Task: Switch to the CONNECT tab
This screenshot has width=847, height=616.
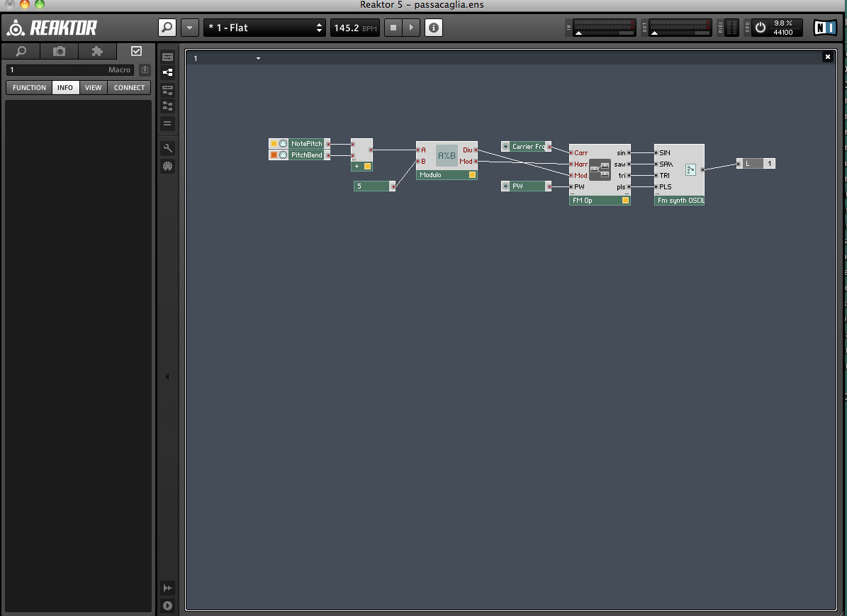Action: pos(129,88)
